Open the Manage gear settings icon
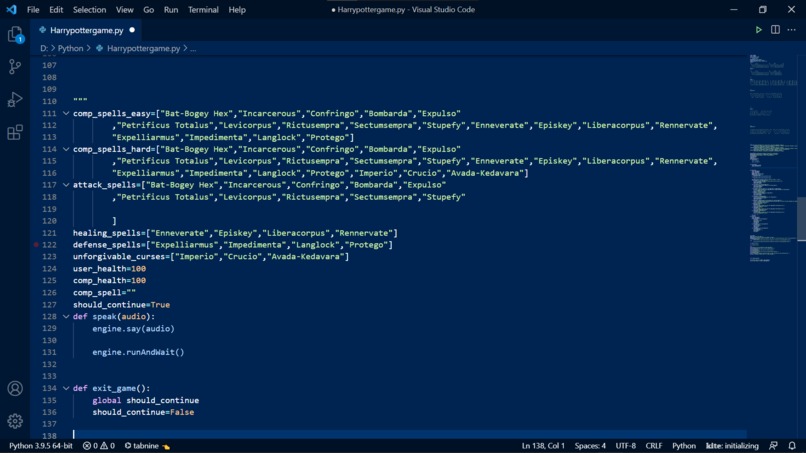 15,421
